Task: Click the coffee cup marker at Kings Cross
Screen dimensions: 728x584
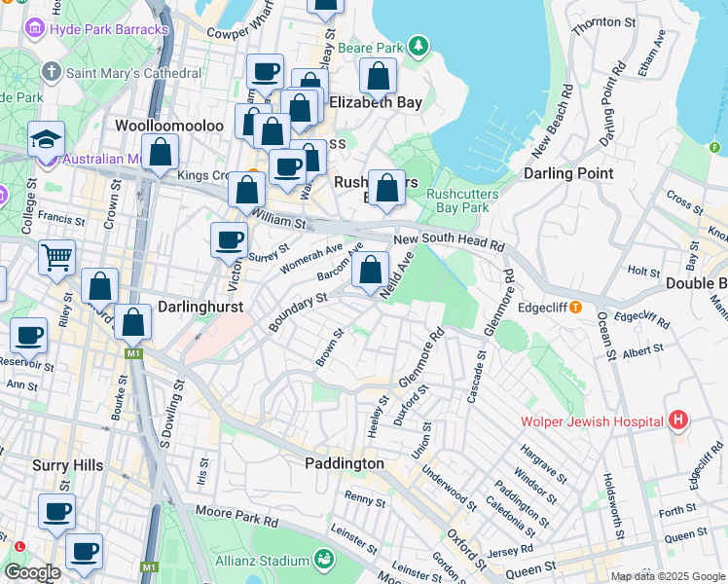Action: pos(287,167)
